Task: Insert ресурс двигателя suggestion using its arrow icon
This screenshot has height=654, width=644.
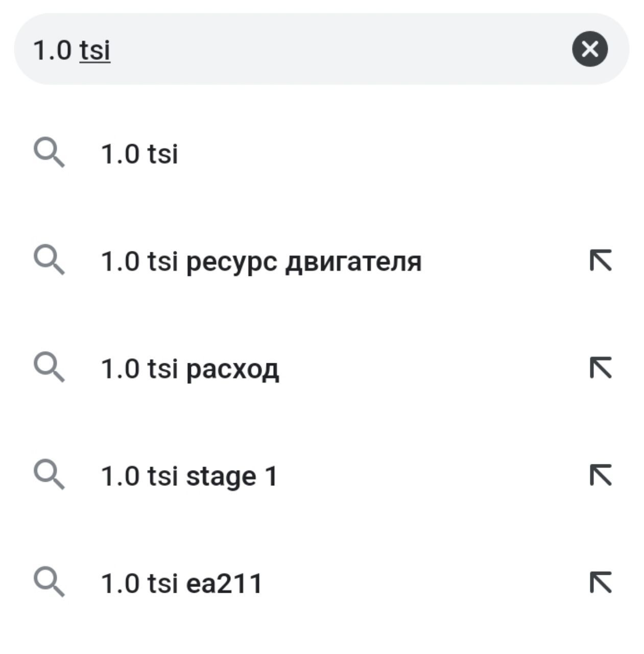Action: coord(601,261)
